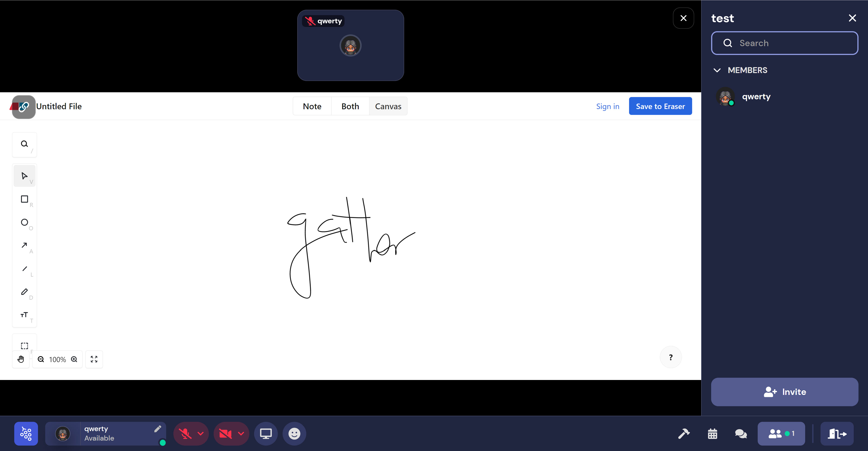
Task: Switch to the Both tab
Action: click(350, 106)
